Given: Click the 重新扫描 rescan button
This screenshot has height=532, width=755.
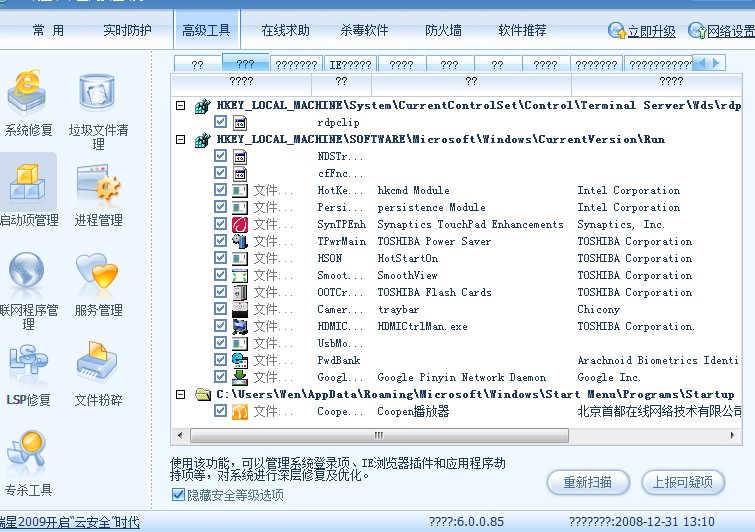Looking at the screenshot, I should (x=588, y=482).
